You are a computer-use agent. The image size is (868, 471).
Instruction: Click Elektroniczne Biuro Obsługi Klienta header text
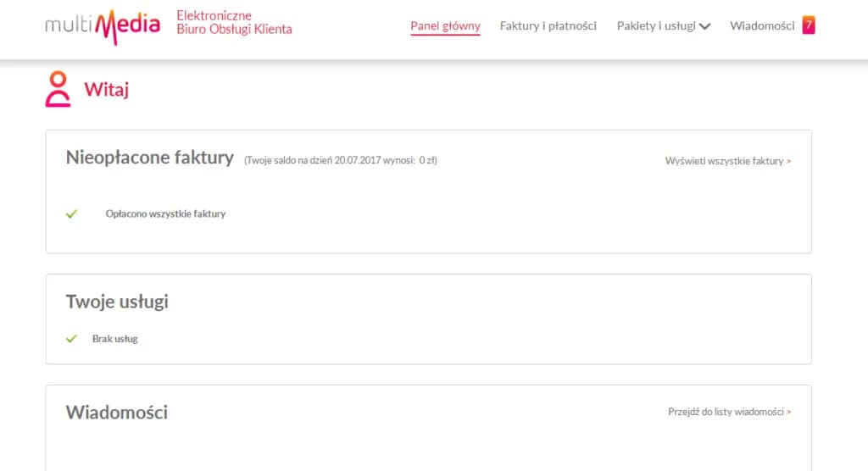point(234,23)
